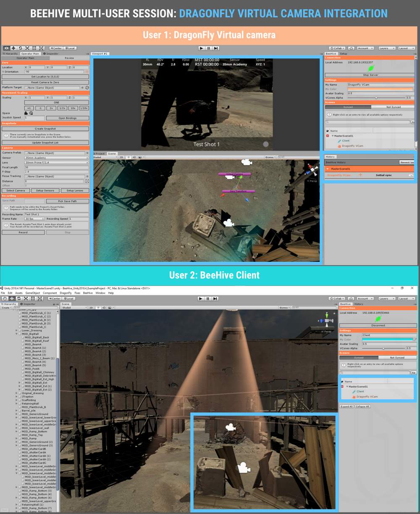Click the red sync icon beside MasterScene01 in History-tabbed Client panel
The height and width of the screenshot is (514, 420).
point(342,386)
